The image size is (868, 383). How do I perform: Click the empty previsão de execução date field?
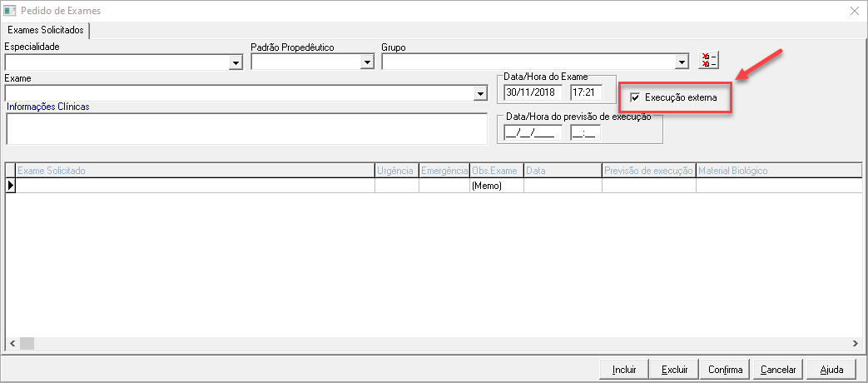click(x=533, y=133)
